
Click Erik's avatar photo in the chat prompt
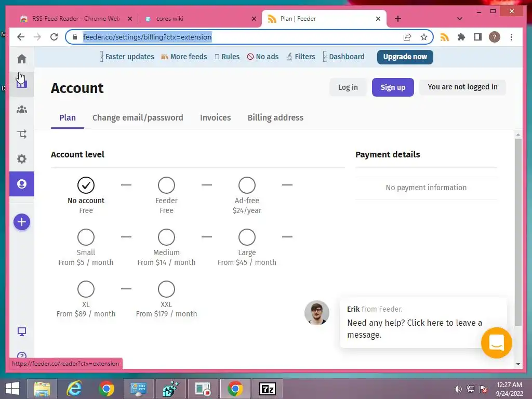316,312
